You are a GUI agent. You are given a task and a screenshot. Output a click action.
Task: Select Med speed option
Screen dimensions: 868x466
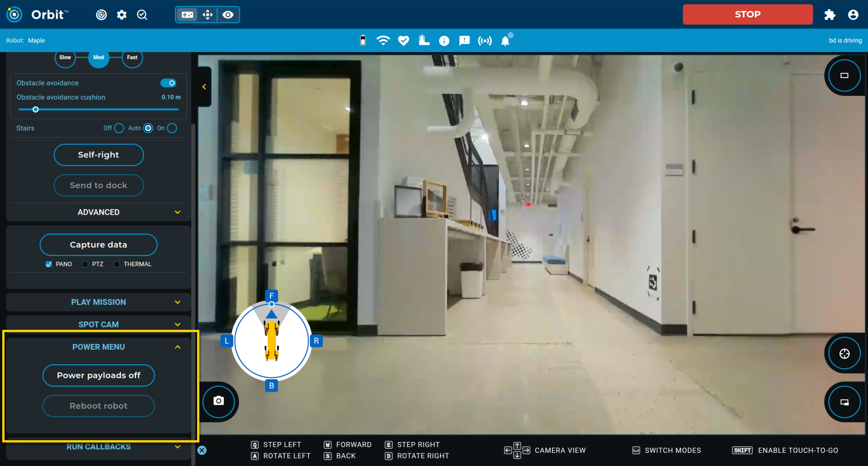tap(99, 57)
